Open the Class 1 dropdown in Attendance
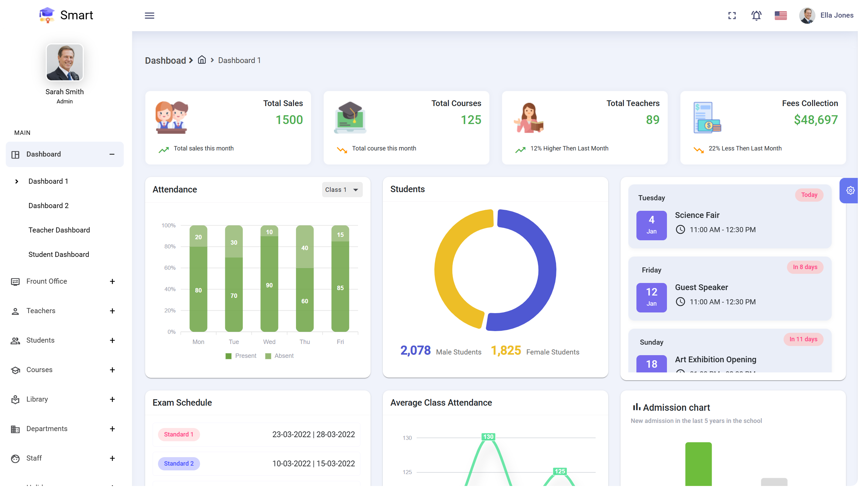 pos(342,189)
